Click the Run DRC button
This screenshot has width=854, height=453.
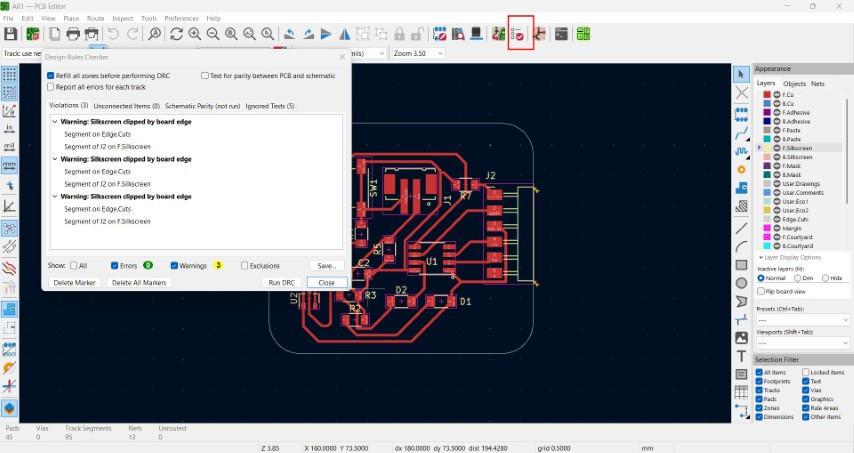[282, 283]
